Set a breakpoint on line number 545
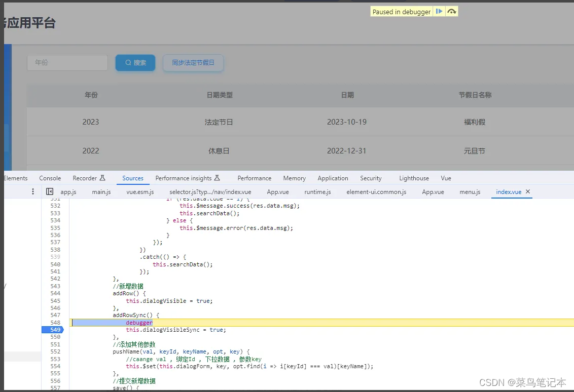 (55, 300)
